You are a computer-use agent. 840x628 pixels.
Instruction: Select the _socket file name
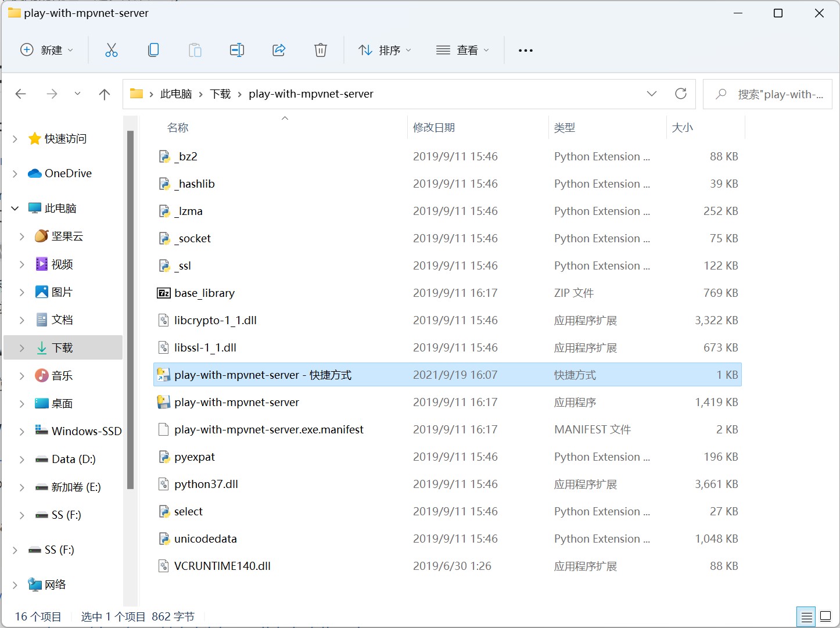[x=192, y=239]
